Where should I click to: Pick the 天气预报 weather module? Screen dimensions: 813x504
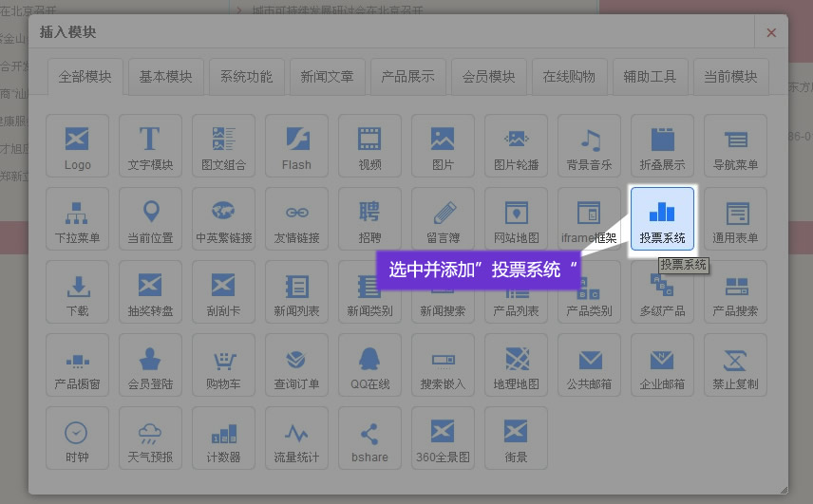[x=150, y=439]
